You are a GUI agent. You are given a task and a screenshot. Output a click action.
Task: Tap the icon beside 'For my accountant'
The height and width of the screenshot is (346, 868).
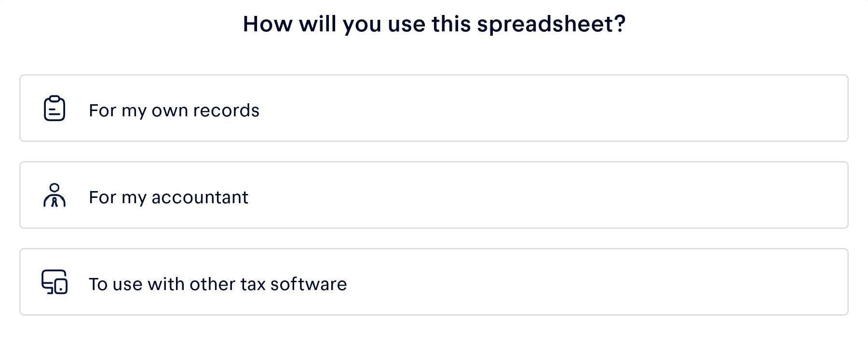pyautogui.click(x=54, y=195)
